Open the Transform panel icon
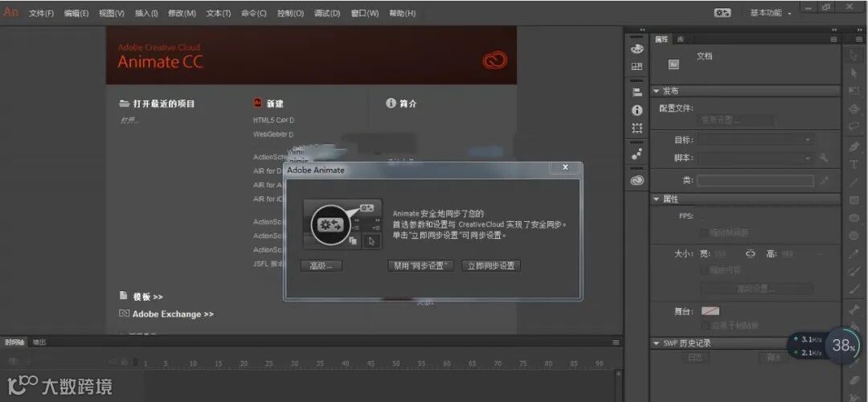The image size is (868, 402). tap(637, 128)
